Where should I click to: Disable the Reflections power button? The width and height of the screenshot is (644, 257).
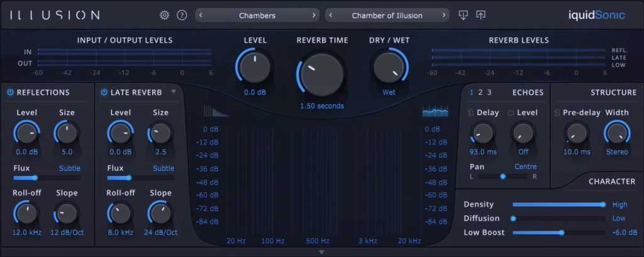[x=10, y=92]
